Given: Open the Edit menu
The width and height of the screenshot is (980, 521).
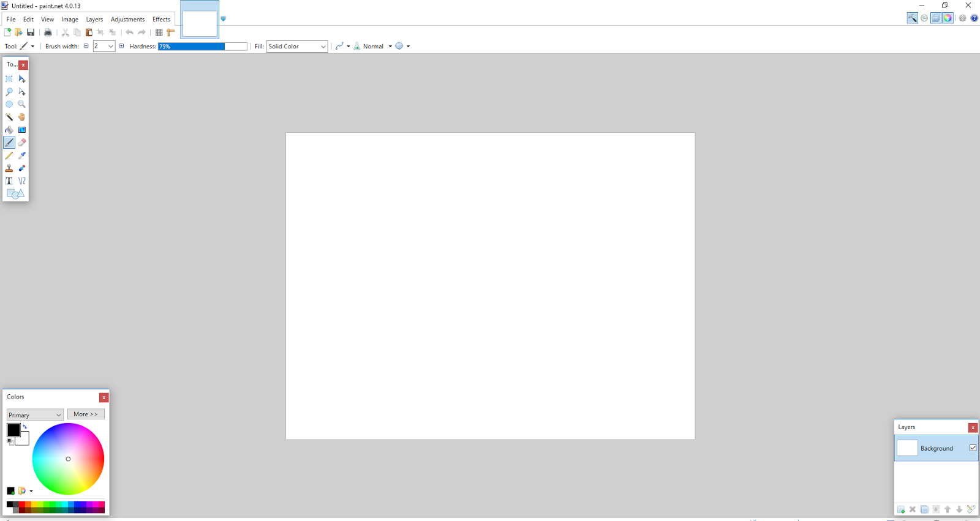Looking at the screenshot, I should click(x=28, y=19).
